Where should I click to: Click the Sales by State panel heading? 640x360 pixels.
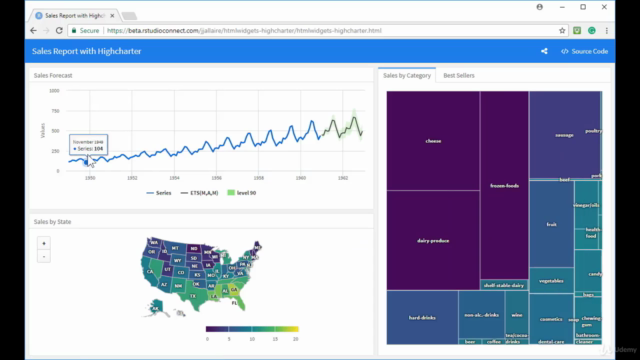[x=52, y=222]
